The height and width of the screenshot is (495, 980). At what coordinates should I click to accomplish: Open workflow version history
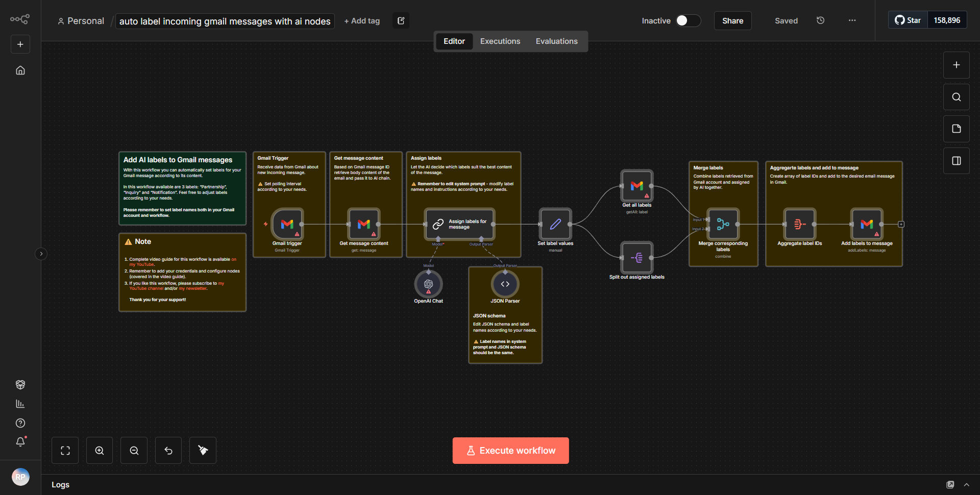[820, 20]
